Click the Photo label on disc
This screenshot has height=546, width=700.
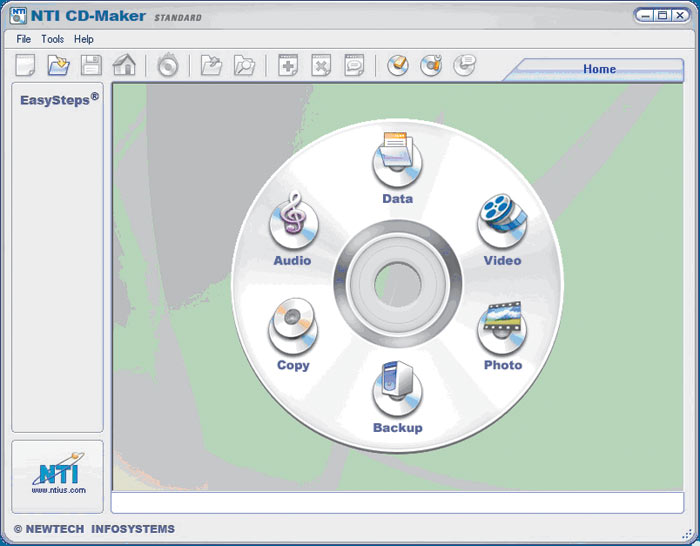pos(503,365)
